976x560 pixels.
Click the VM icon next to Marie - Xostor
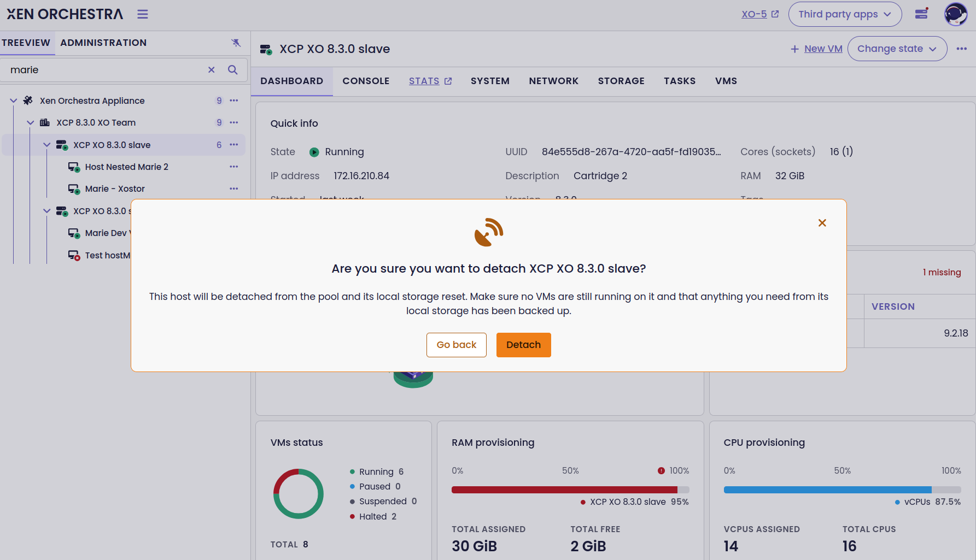click(74, 188)
